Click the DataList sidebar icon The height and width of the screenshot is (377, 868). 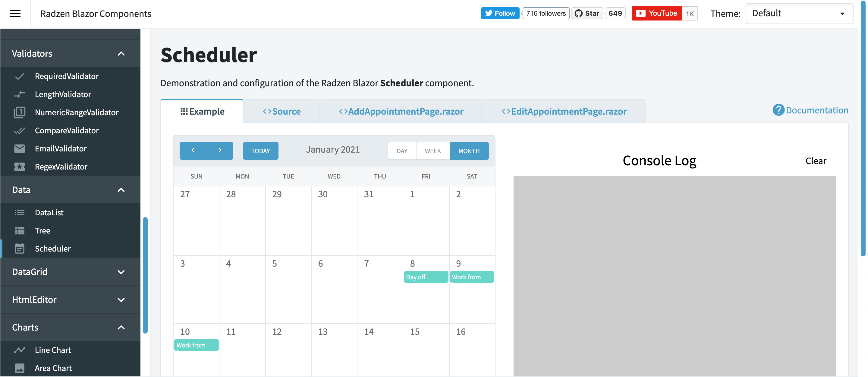tap(19, 212)
